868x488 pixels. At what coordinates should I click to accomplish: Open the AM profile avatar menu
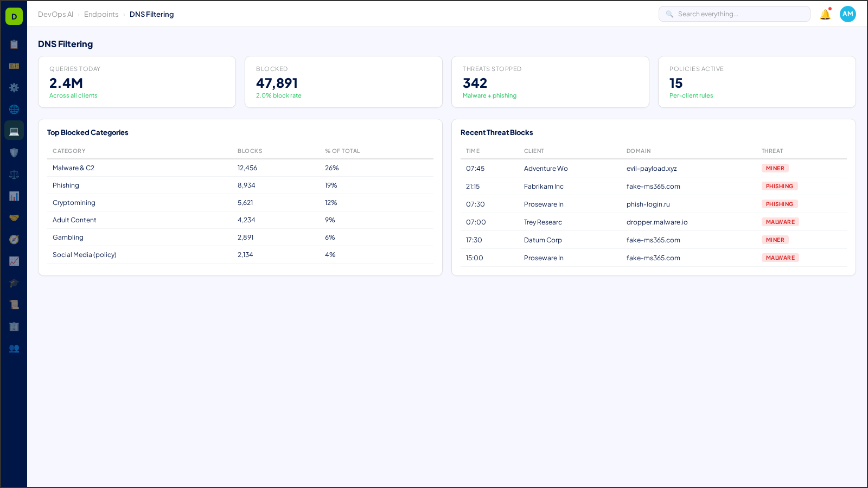(847, 14)
